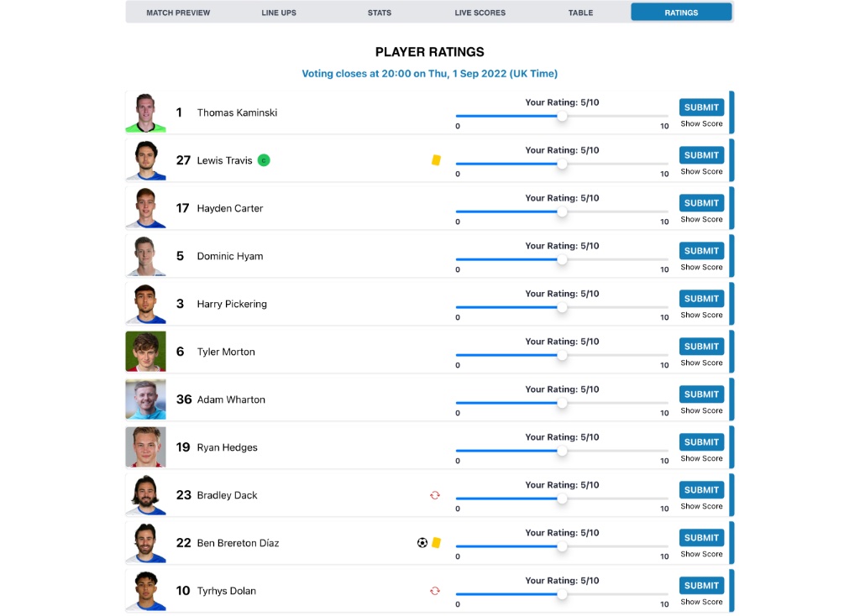Go to the Stats tab
Screen dimensions: 860x616
pos(380,13)
